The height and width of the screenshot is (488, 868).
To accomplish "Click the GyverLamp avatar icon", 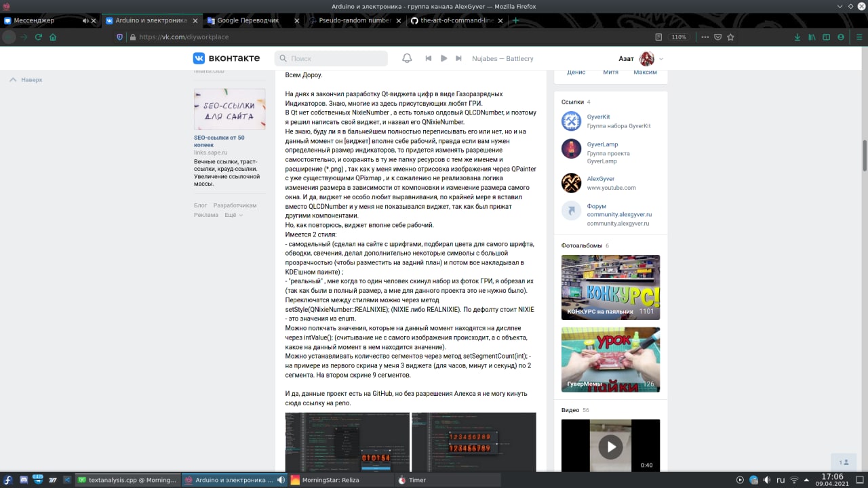I will point(571,148).
